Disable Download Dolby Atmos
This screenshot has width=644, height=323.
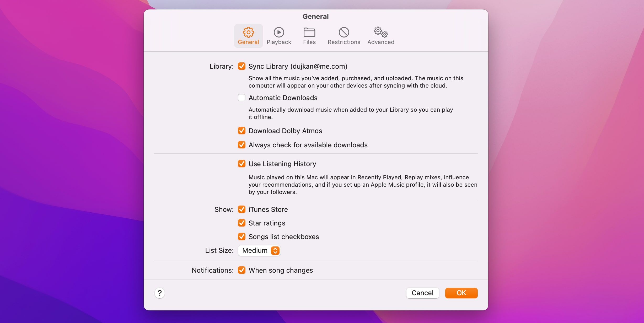[x=241, y=131]
